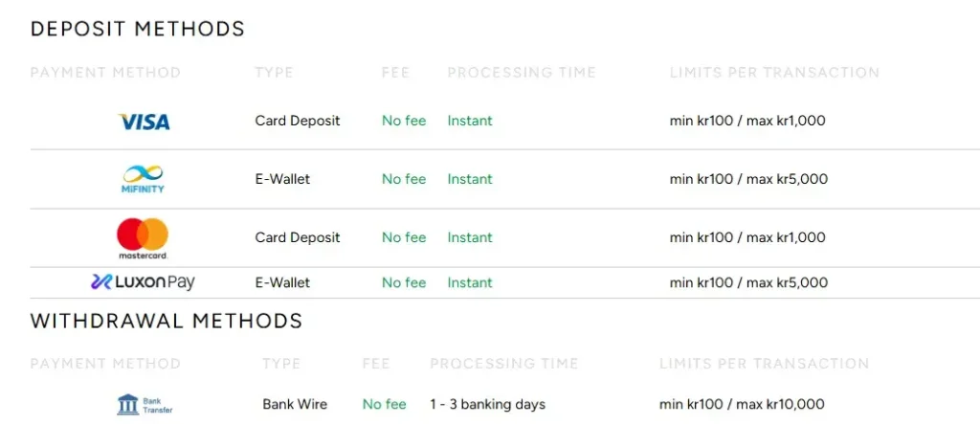
Task: Click Visa's Card Deposit type text
Action: coord(298,121)
